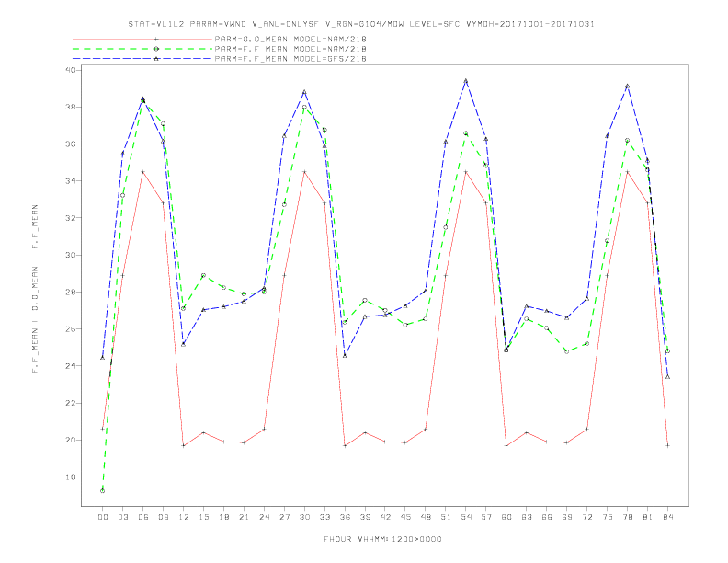Click x-axis tick label 45
Screen dimensions: 728x563
405,517
